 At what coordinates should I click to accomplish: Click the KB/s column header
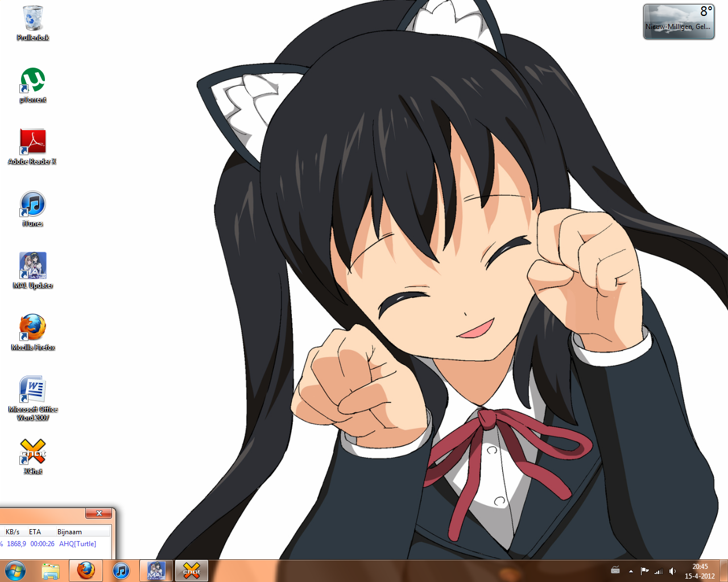click(13, 532)
